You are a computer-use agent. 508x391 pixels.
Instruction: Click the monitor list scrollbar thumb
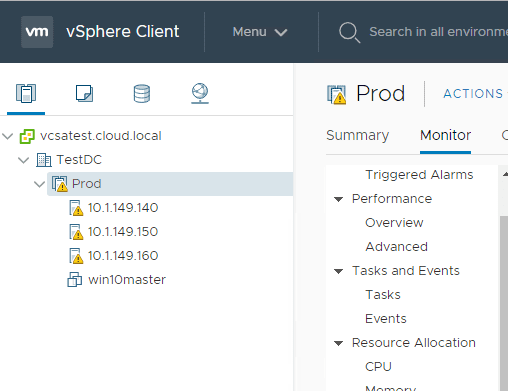tap(504, 303)
